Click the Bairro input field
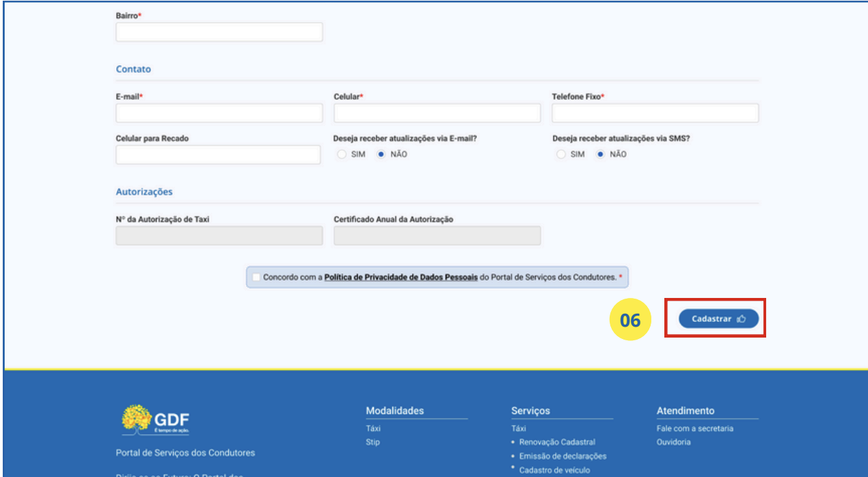 (219, 32)
